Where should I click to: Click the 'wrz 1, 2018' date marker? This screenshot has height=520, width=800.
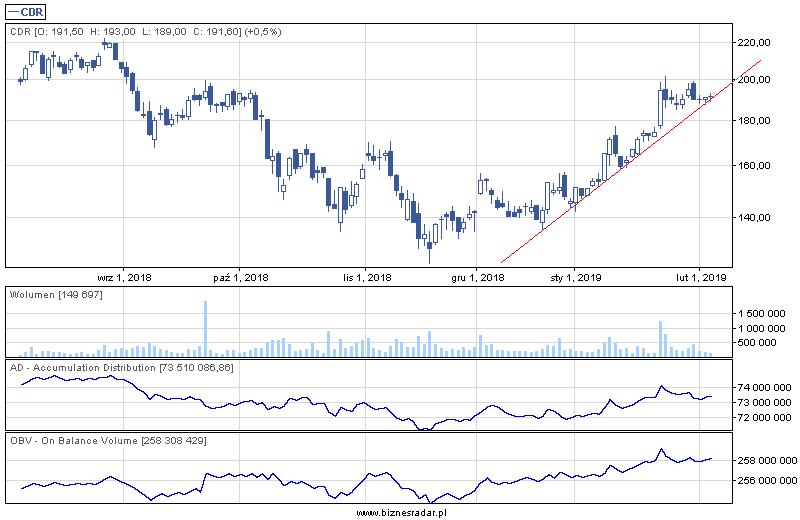(124, 277)
